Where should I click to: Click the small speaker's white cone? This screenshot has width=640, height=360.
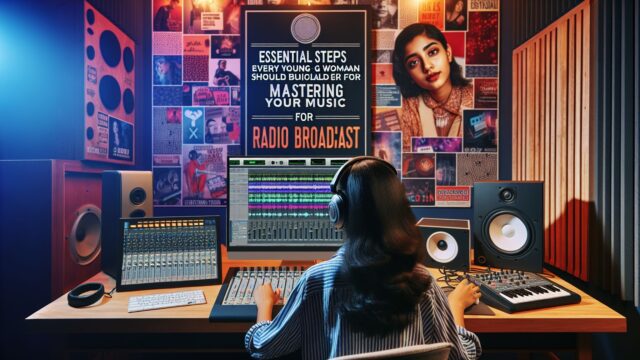(x=442, y=247)
